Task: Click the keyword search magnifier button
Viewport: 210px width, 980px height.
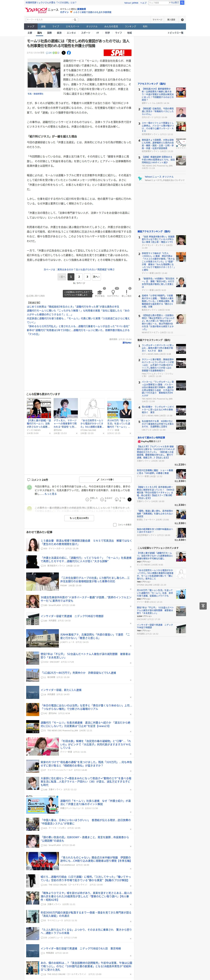Action: point(75,20)
